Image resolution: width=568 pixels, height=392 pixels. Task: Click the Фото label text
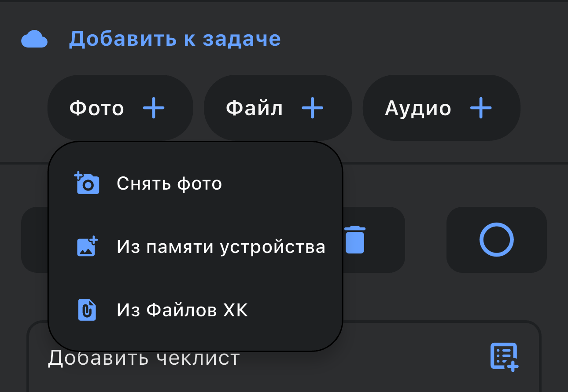[96, 108]
